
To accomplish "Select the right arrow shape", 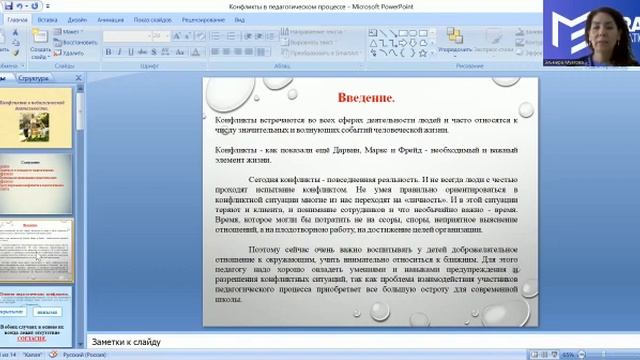I will click(x=403, y=43).
